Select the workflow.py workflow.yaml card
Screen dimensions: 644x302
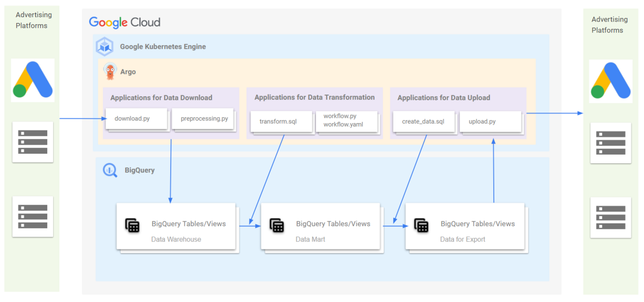click(x=347, y=121)
